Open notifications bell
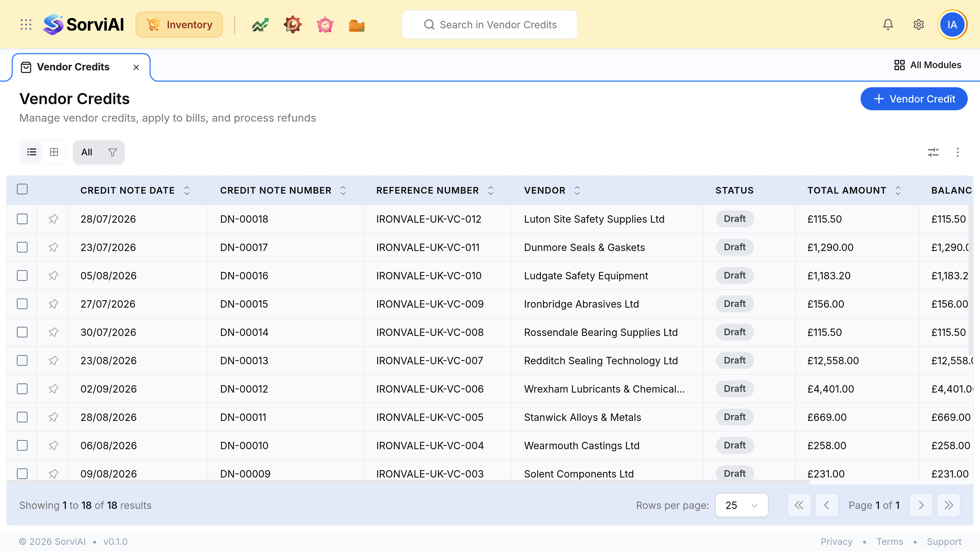980x551 pixels. click(x=888, y=25)
